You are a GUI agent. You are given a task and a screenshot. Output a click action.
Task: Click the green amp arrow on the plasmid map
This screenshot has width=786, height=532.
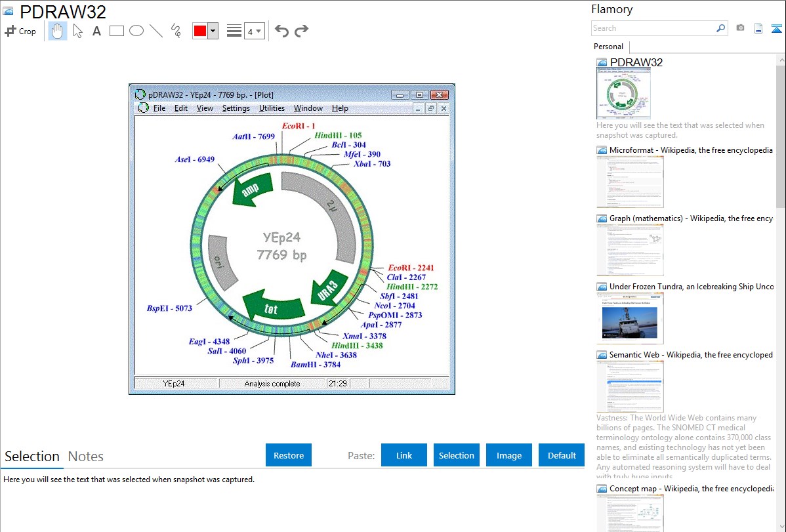(253, 189)
